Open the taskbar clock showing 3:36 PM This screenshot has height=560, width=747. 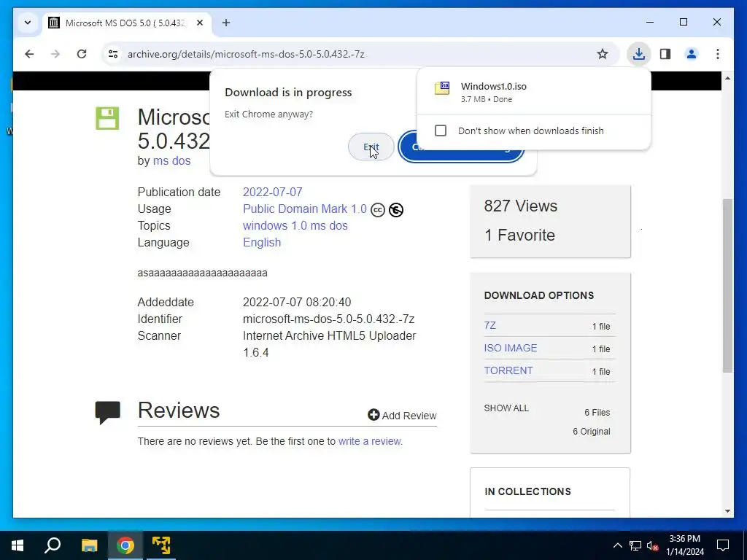click(x=684, y=545)
